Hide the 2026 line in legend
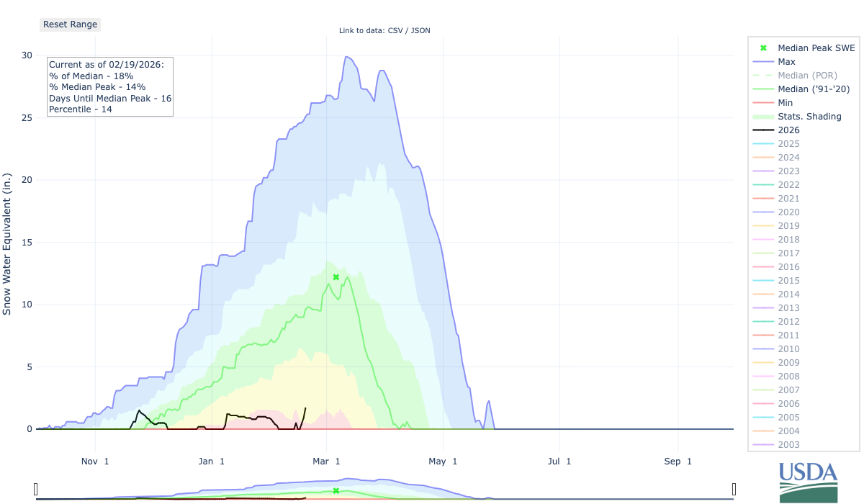This screenshot has height=504, width=864. 788,130
